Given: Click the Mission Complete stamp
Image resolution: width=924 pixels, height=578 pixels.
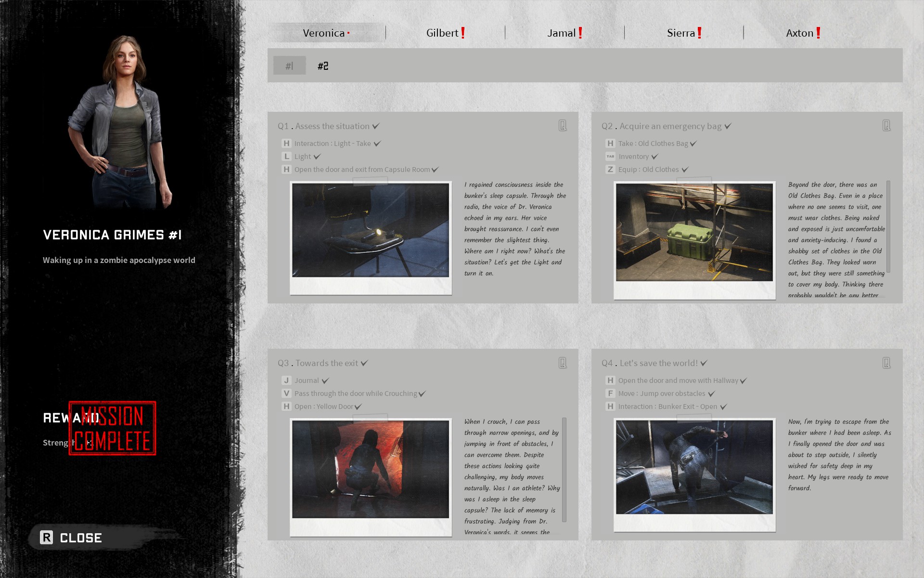Looking at the screenshot, I should pyautogui.click(x=112, y=428).
